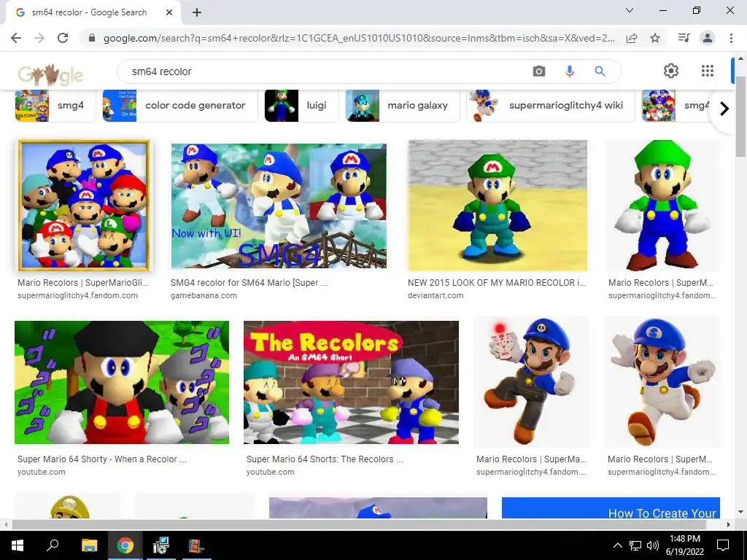Expand the tab search chevron
Image resolution: width=747 pixels, height=560 pixels.
click(630, 10)
